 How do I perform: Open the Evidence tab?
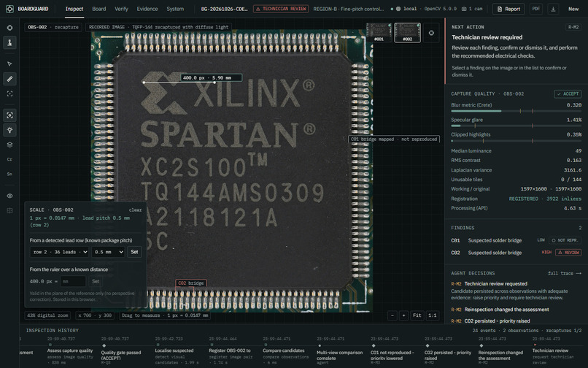point(147,9)
